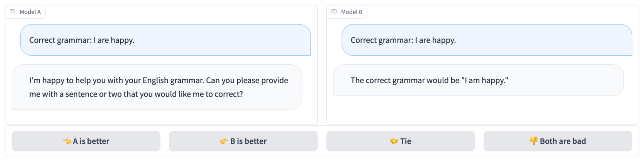Click the pointing-right hand emoji

pos(224,141)
